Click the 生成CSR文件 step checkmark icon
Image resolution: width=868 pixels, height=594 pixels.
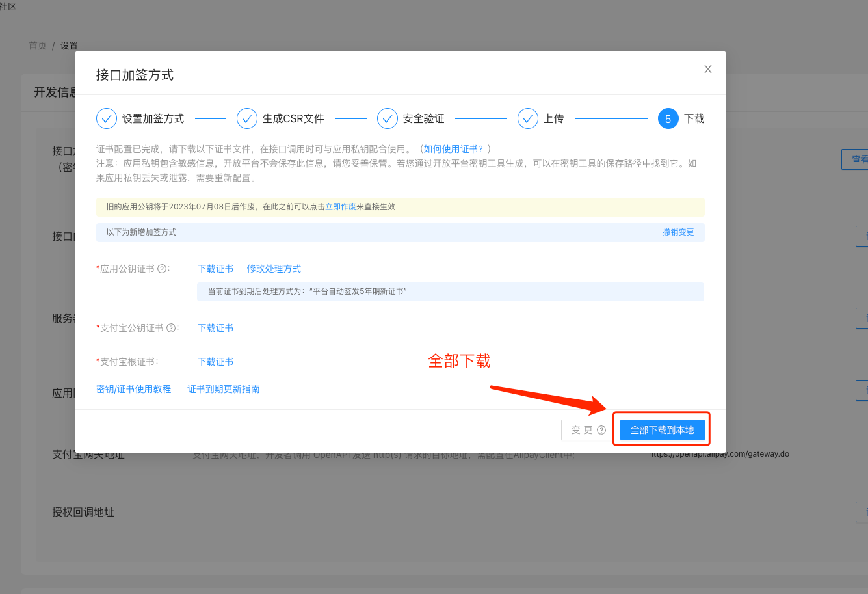pos(247,118)
